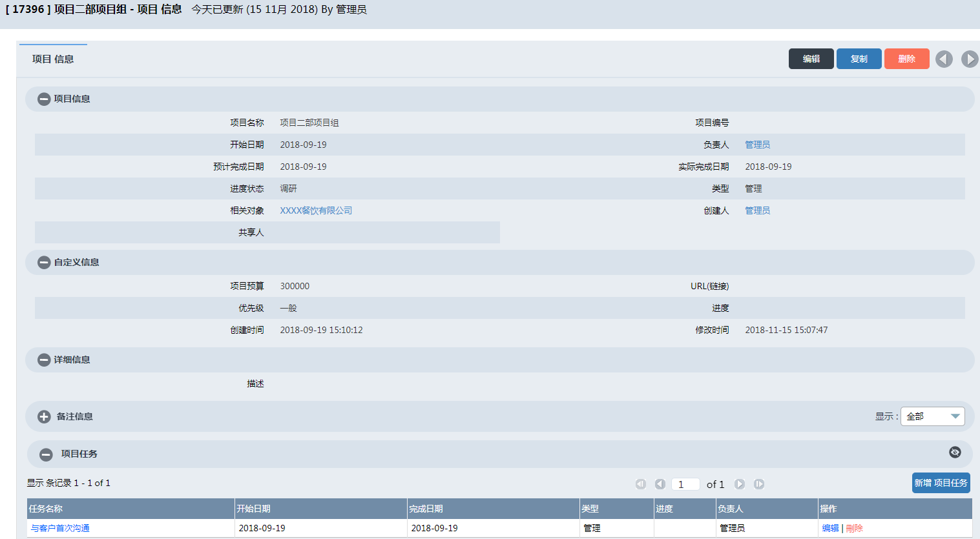Image resolution: width=980 pixels, height=539 pixels.
Task: Collapse the 详细信息 section
Action: [x=44, y=360]
